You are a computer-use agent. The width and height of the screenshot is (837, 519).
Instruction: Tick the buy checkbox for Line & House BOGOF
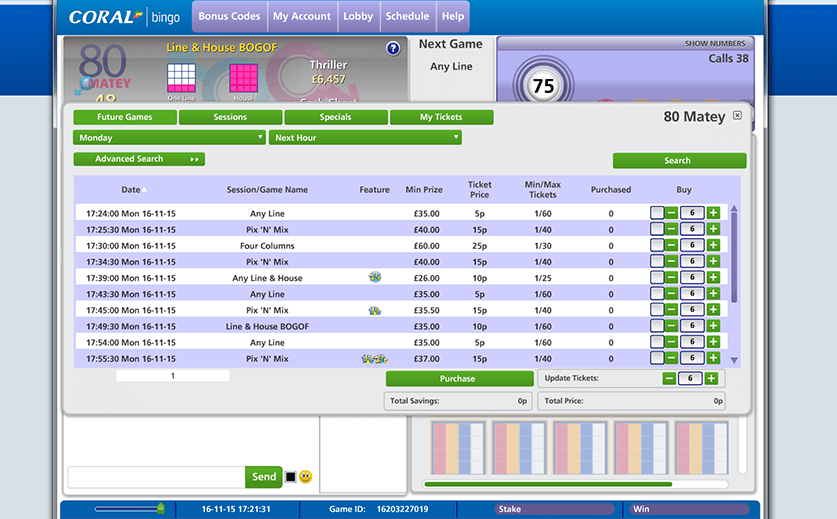click(657, 326)
